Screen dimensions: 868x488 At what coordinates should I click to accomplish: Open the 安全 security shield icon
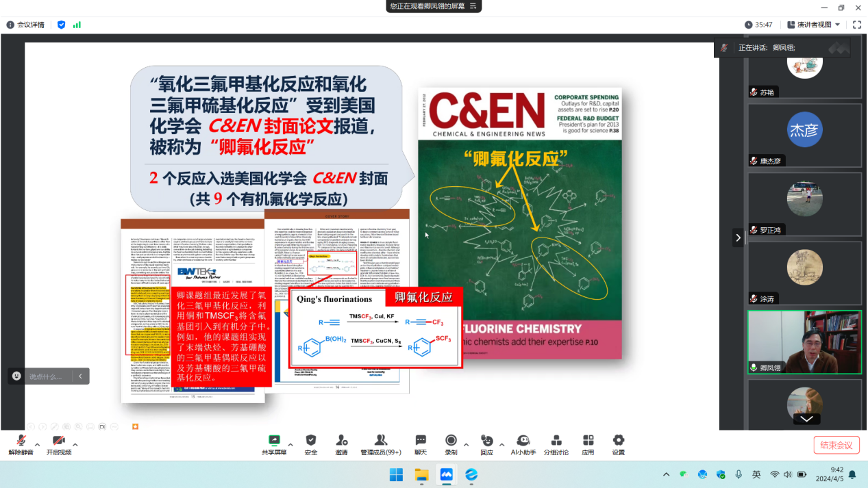tap(310, 444)
